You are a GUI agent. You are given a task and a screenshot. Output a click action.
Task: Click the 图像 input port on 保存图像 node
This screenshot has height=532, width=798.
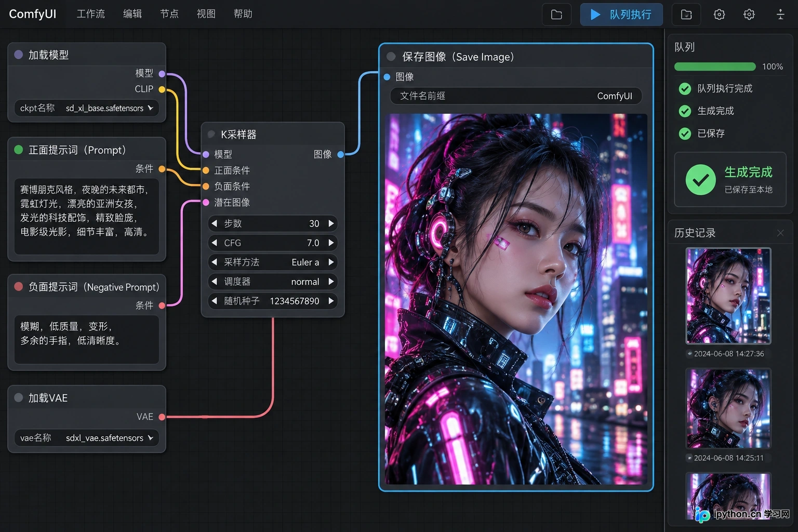tap(387, 77)
